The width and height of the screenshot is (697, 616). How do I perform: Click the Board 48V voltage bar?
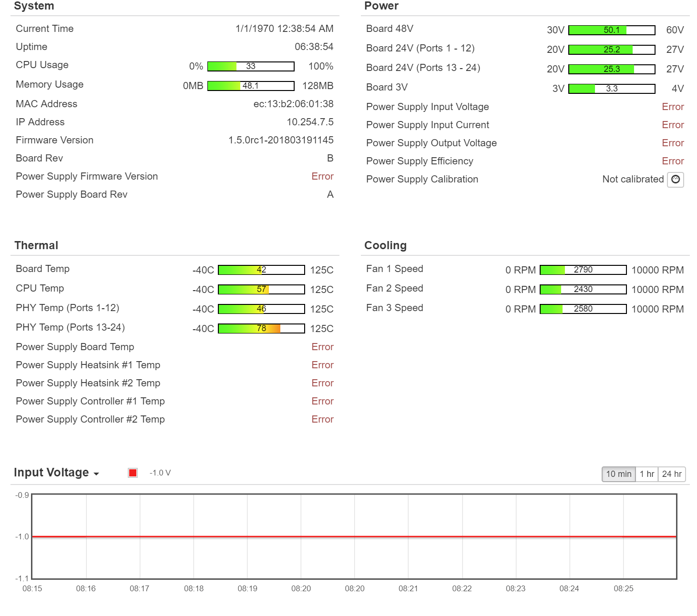pyautogui.click(x=612, y=30)
